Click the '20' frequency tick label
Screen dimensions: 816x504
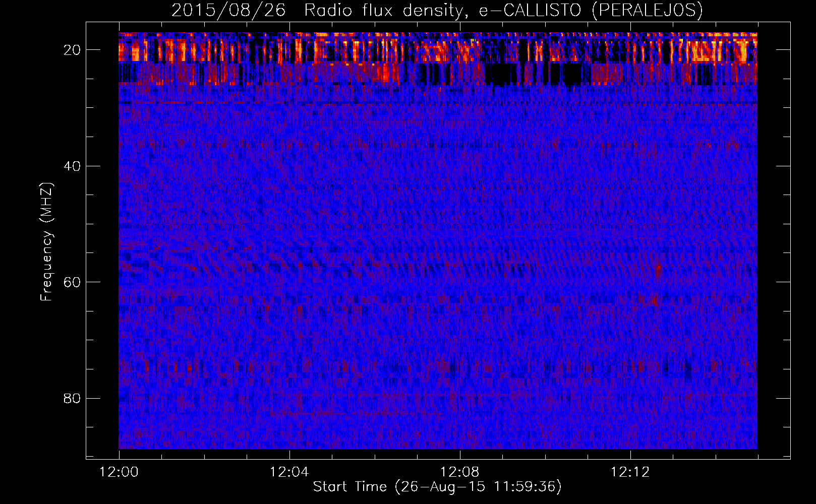(x=72, y=49)
